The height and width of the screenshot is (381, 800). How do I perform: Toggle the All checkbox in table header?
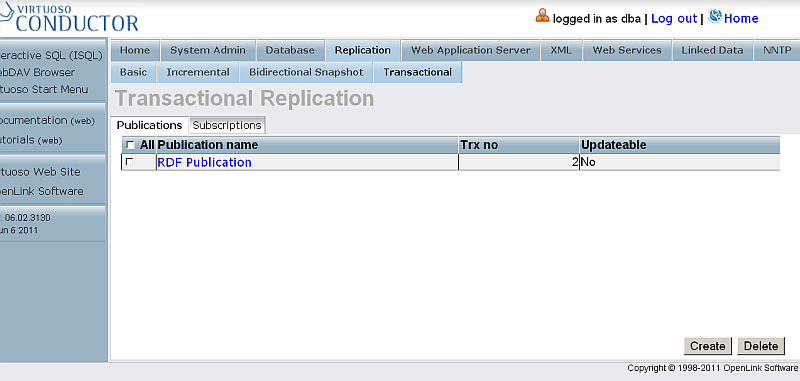(x=131, y=145)
